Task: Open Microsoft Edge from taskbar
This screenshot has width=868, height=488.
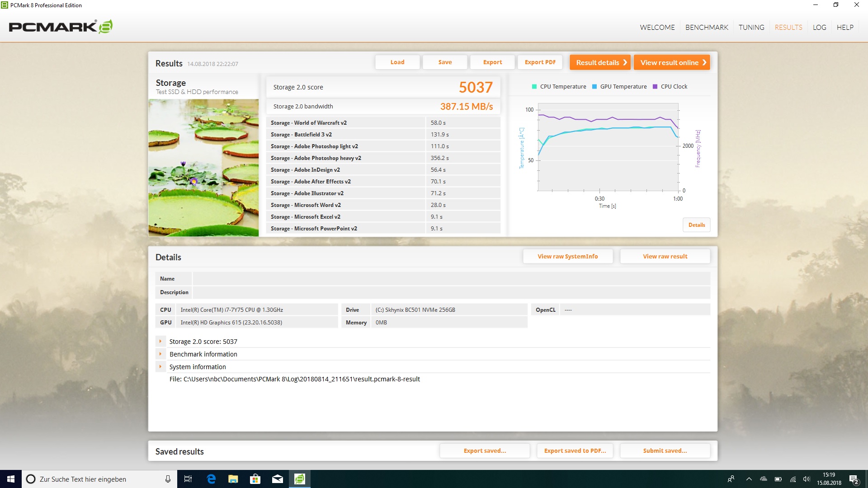Action: click(x=211, y=479)
